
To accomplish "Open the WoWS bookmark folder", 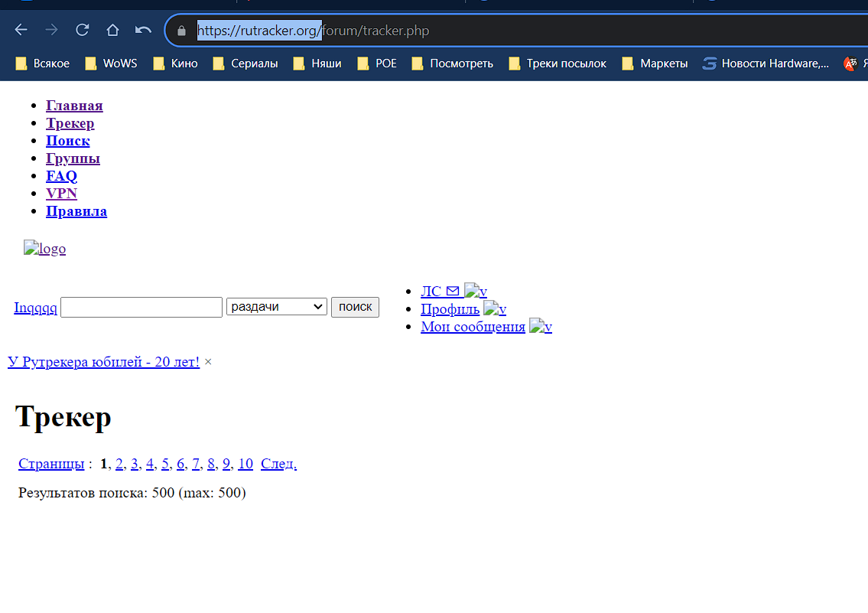I will coord(112,64).
